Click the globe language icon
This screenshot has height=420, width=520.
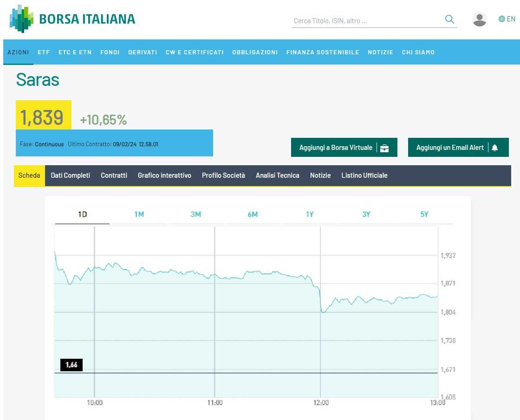coord(501,19)
